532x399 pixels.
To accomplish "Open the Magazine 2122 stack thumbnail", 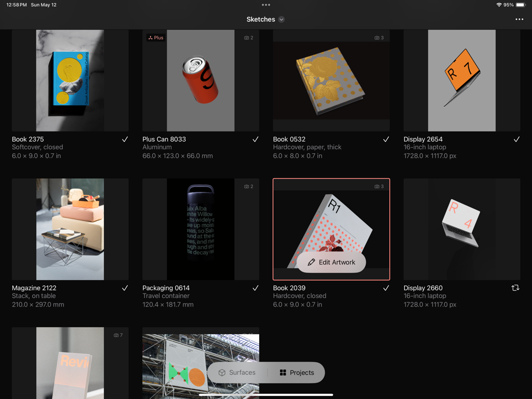I will pos(70,229).
